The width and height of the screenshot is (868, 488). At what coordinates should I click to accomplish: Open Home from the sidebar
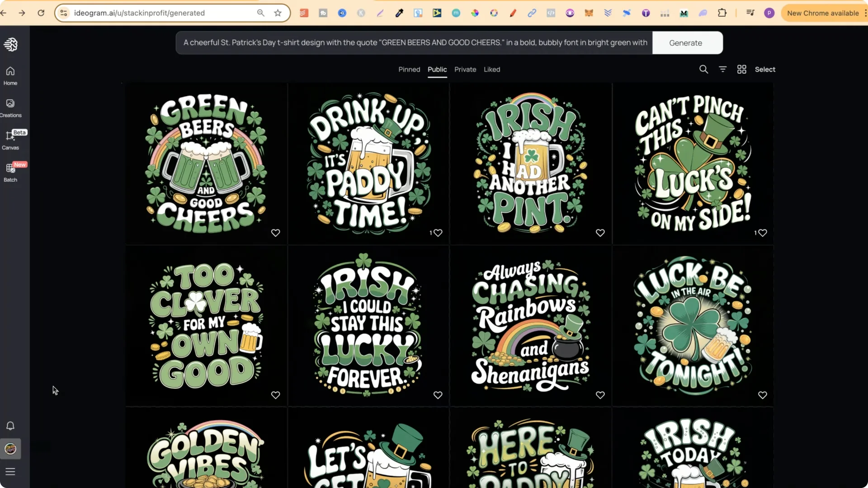(10, 75)
